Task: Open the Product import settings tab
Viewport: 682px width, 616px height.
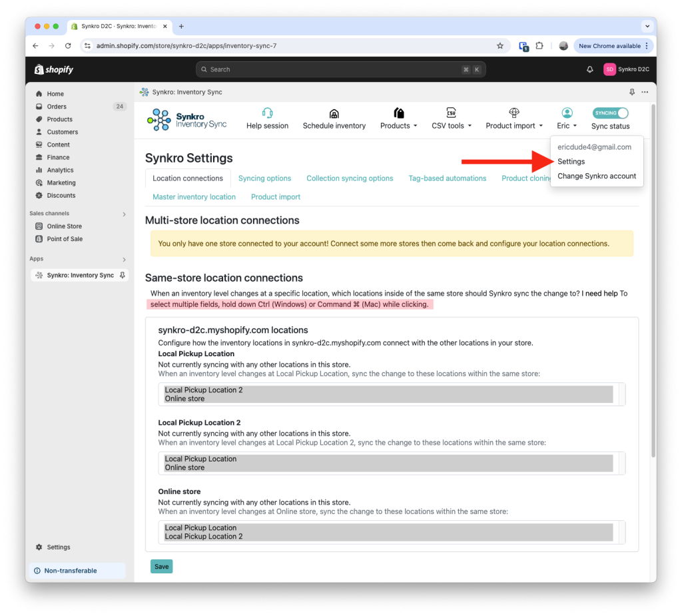Action: point(275,197)
